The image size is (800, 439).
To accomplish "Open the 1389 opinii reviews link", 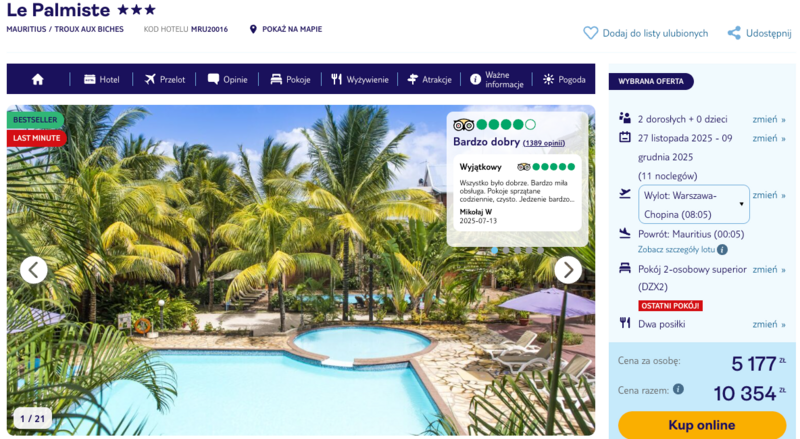I will pos(544,143).
